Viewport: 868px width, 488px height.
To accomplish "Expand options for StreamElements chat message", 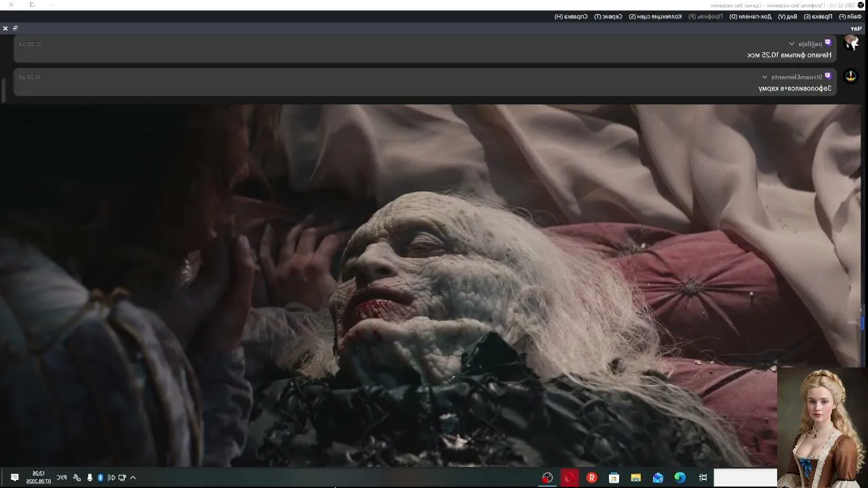I will pyautogui.click(x=765, y=77).
